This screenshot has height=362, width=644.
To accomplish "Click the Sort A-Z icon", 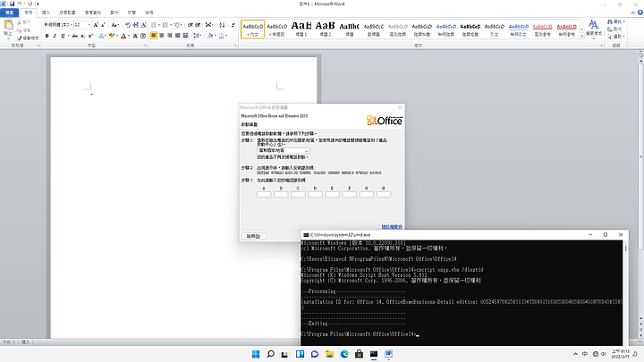I will point(222,25).
